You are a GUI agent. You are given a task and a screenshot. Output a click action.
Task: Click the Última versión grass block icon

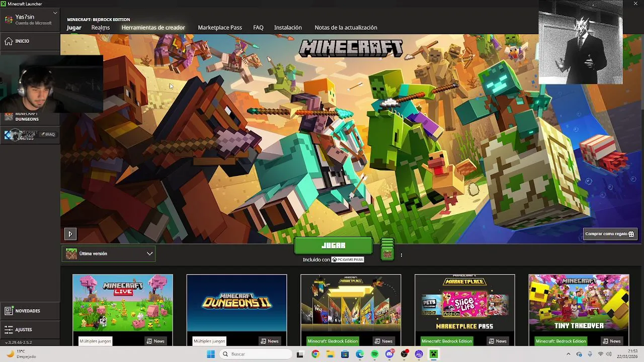(71, 254)
